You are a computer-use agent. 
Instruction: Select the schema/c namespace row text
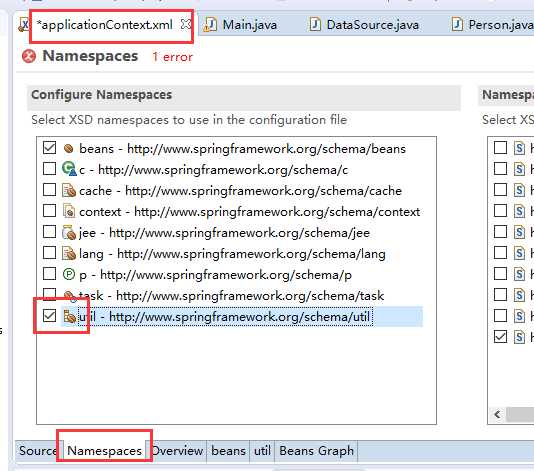[x=213, y=170]
